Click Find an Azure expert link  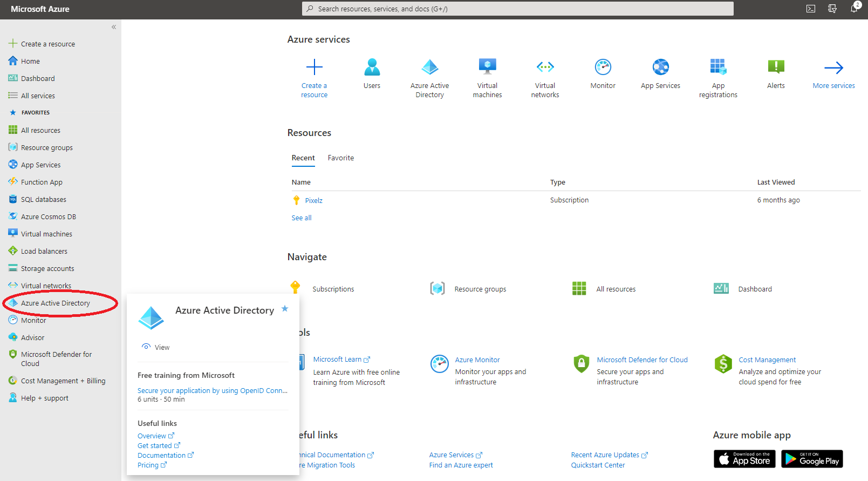461,465
